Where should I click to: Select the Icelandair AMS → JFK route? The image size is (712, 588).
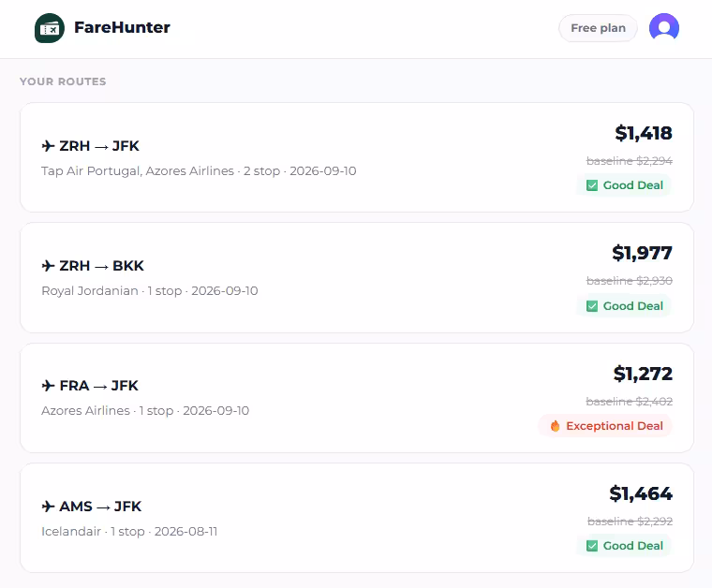point(357,518)
